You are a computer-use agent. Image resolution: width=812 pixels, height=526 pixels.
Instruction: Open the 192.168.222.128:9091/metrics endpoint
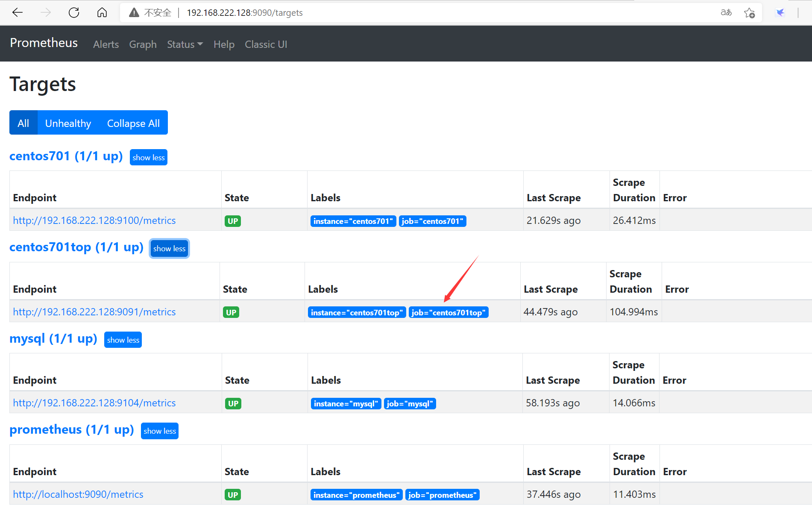coord(94,312)
